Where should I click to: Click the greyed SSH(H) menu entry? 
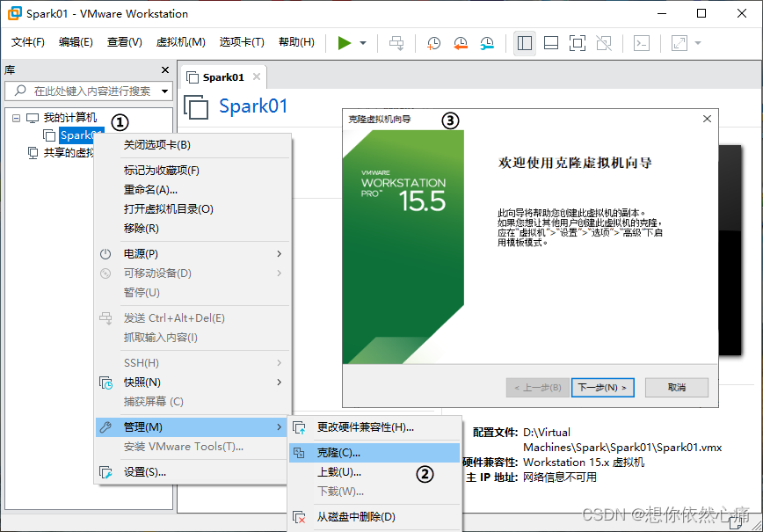193,362
